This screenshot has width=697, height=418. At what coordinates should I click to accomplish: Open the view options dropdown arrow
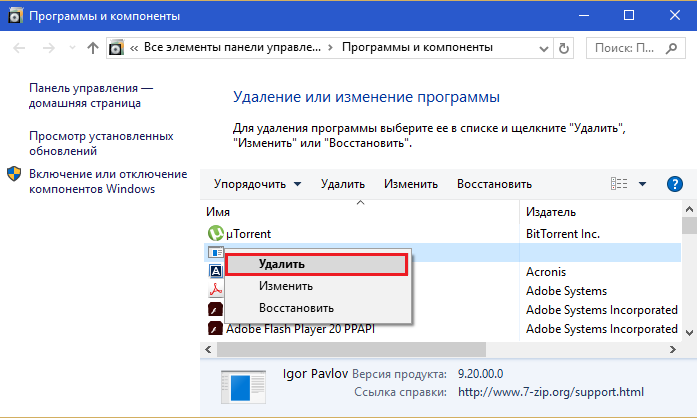[x=642, y=184]
